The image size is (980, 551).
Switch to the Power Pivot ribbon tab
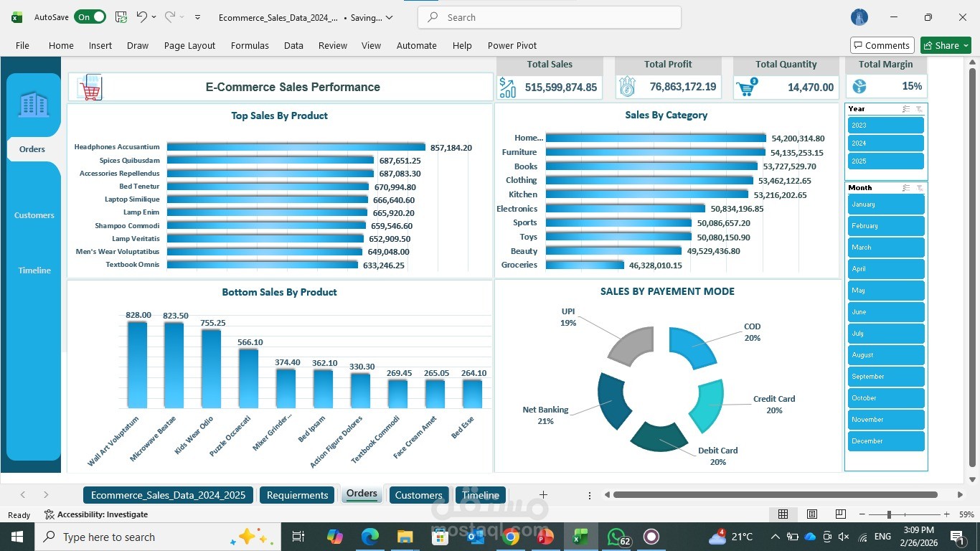(x=512, y=45)
